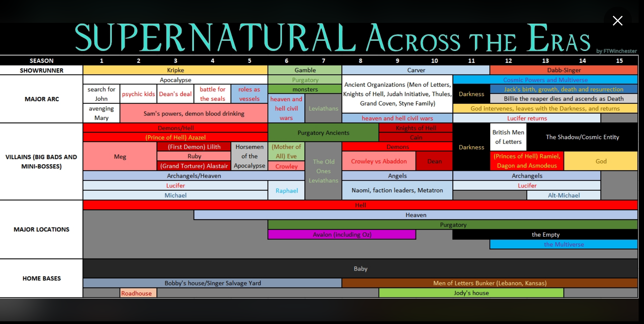Click the 'Gamble' showrunner cell
This screenshot has width=644, height=324.
pyautogui.click(x=305, y=70)
